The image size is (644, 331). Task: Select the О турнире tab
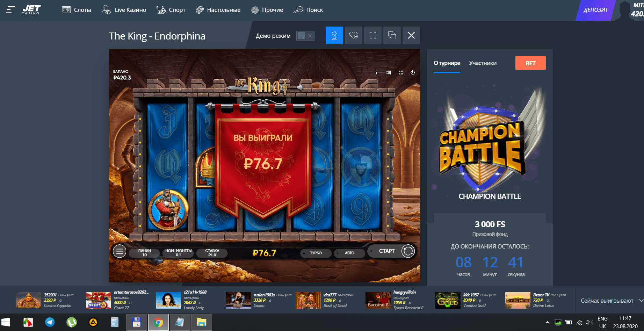tap(447, 63)
